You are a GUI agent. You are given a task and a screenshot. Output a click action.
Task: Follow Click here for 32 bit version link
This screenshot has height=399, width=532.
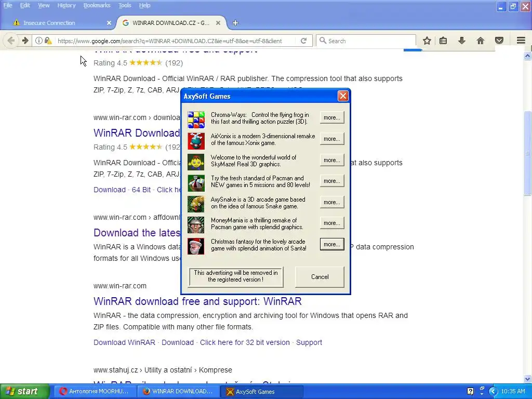[245, 342]
